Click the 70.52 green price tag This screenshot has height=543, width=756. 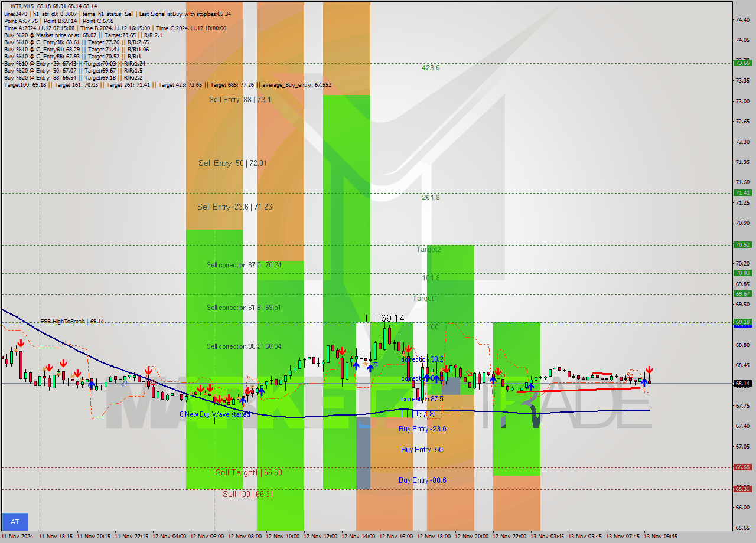click(x=742, y=245)
